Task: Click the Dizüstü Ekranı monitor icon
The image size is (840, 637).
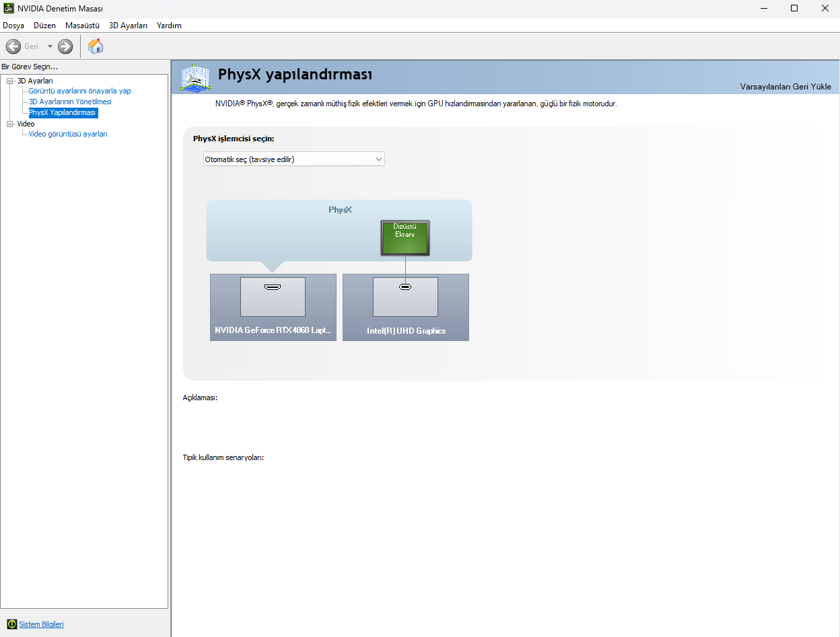Action: pos(405,238)
